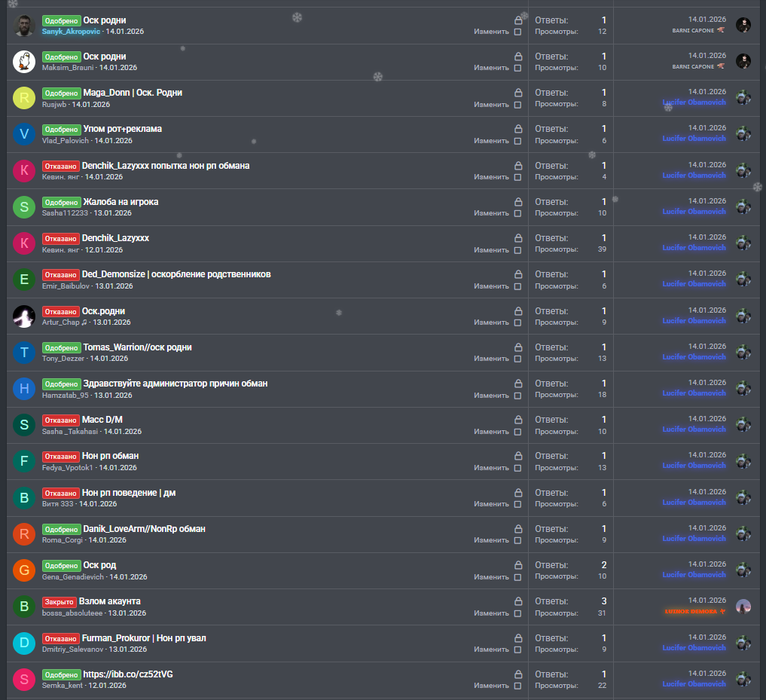
Task: Click Gena_Genadievich orange G avatar
Action: click(x=24, y=570)
